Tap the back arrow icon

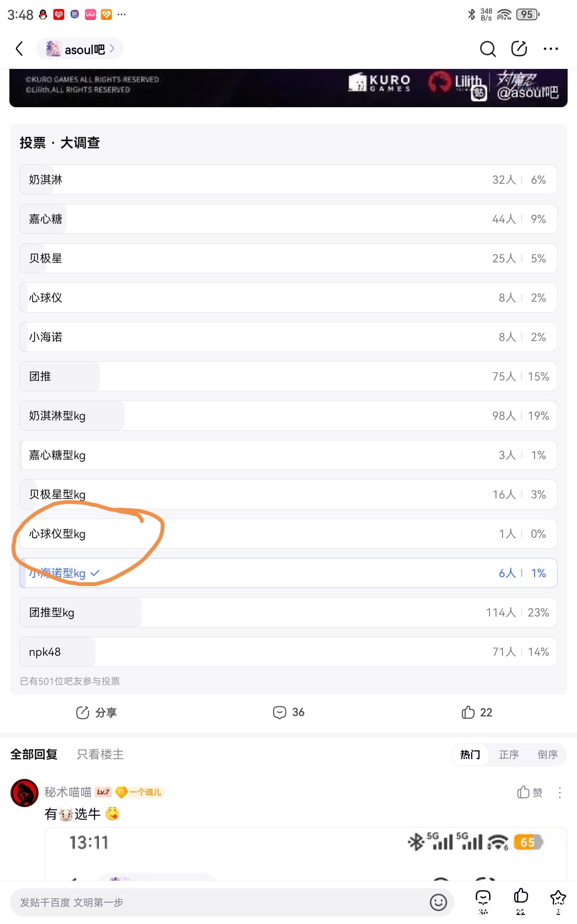coord(19,49)
